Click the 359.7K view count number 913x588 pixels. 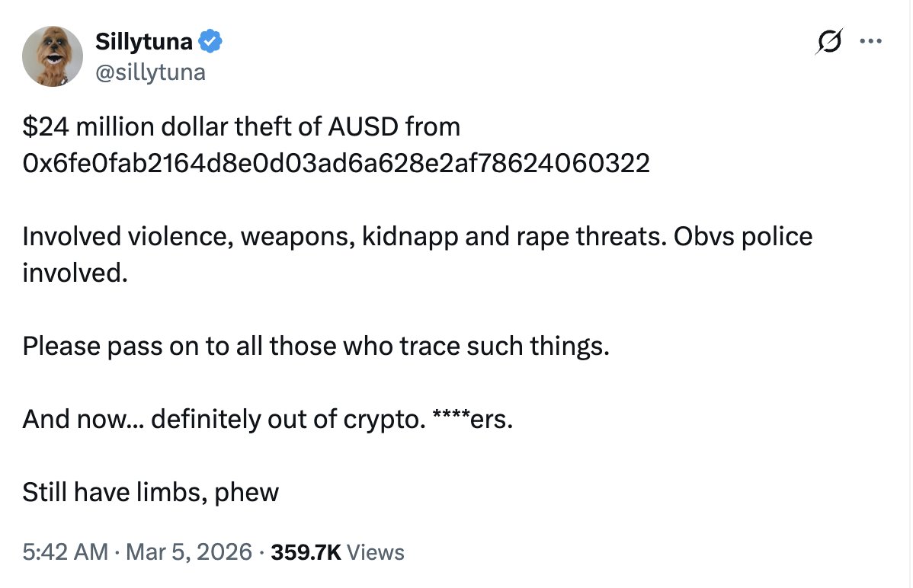304,552
